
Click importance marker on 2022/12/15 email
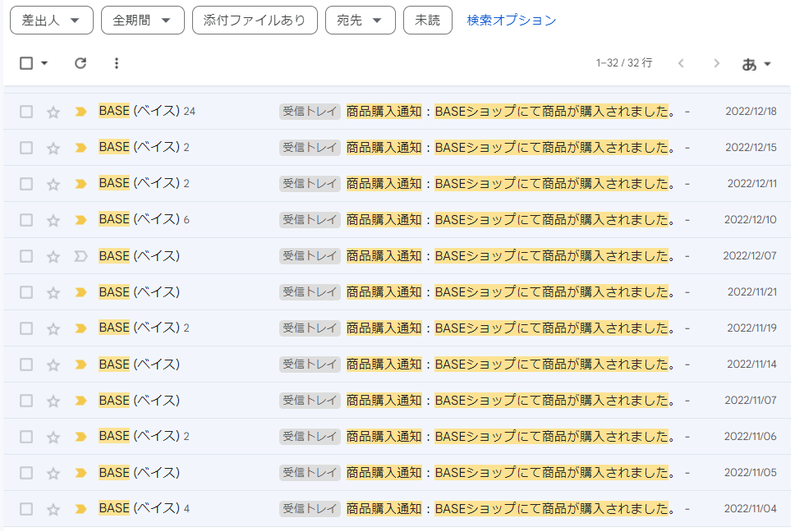[x=80, y=148]
